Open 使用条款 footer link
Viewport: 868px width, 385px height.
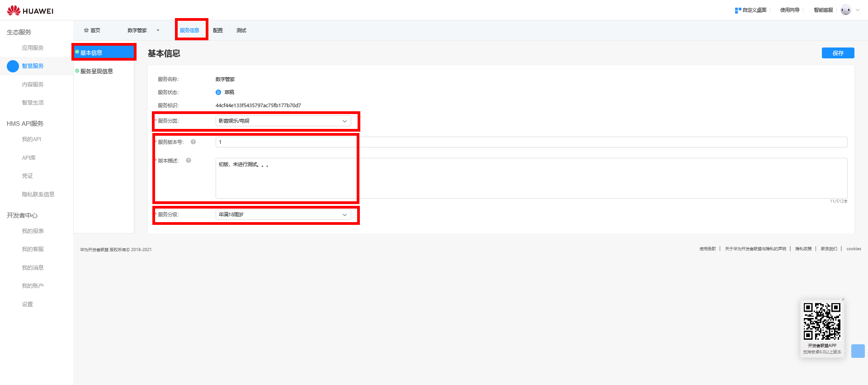708,249
